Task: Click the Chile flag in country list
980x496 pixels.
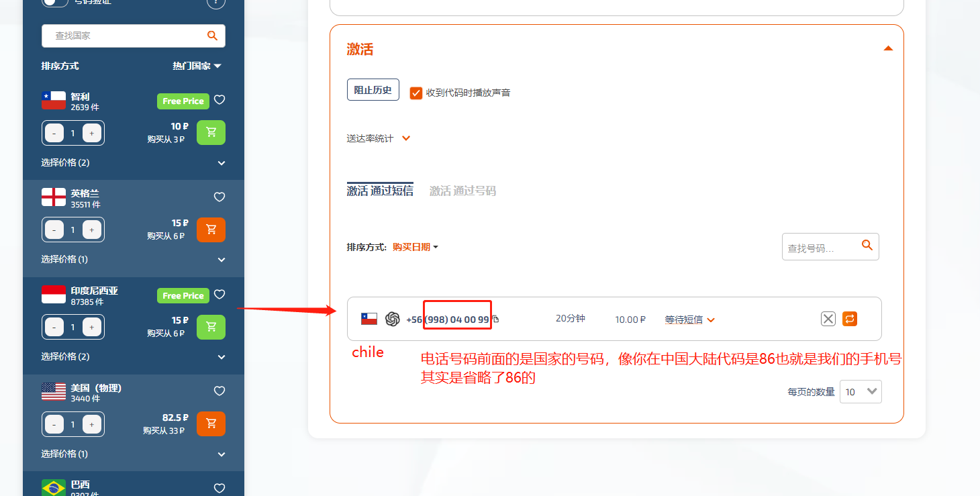Action: 54,101
